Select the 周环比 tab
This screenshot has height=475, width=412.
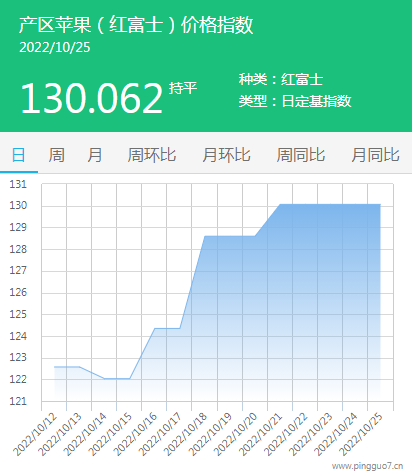pyautogui.click(x=152, y=155)
